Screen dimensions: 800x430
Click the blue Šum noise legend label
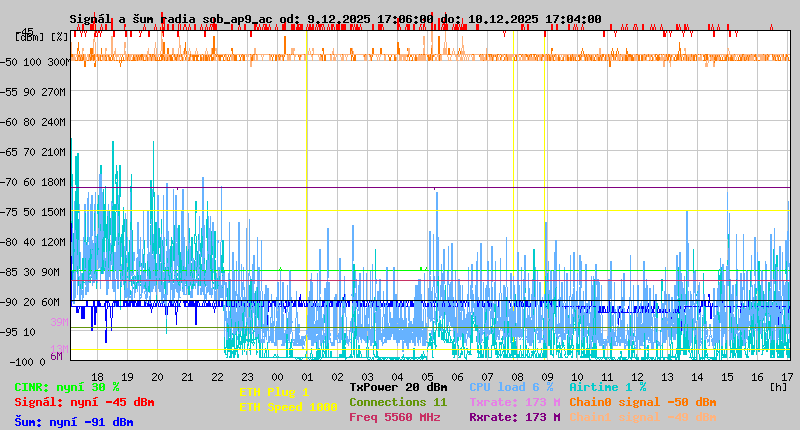point(74,422)
